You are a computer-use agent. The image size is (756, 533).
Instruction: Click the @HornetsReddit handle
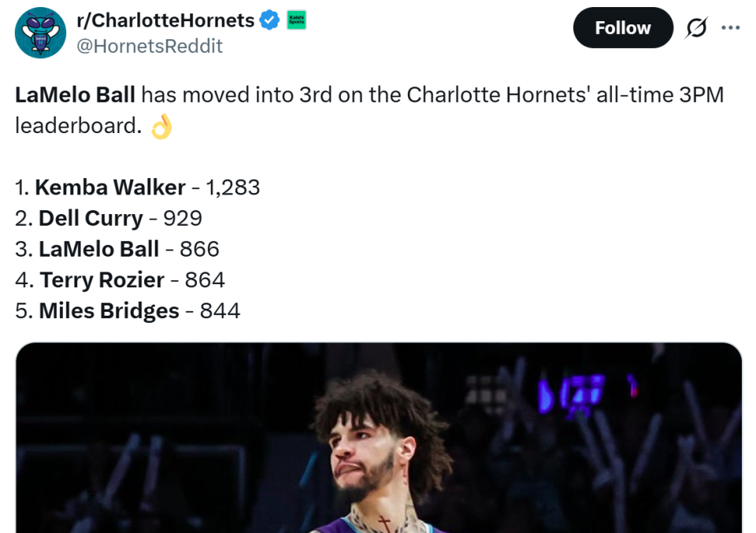pyautogui.click(x=149, y=46)
